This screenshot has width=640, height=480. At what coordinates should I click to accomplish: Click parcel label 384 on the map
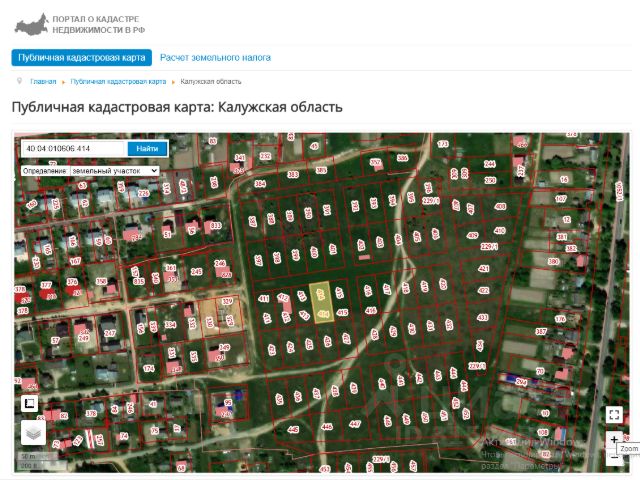pyautogui.click(x=260, y=184)
